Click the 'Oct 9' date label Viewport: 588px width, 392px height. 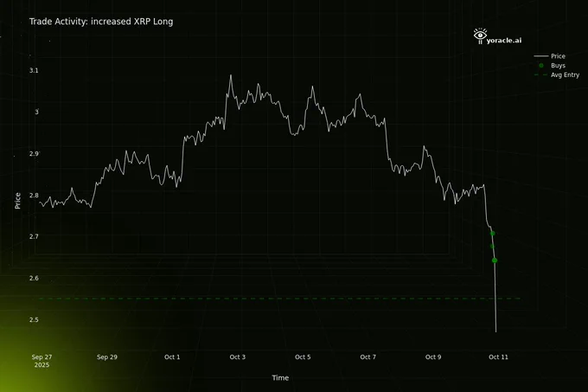click(433, 357)
